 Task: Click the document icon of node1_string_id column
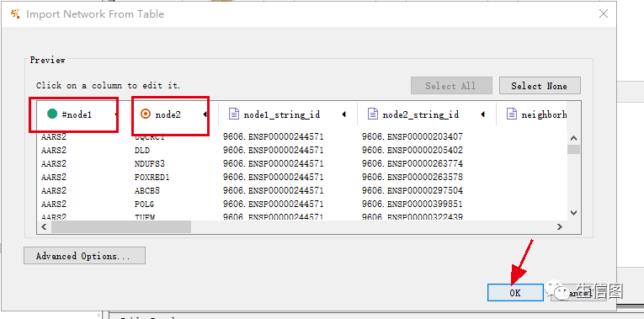pos(234,114)
